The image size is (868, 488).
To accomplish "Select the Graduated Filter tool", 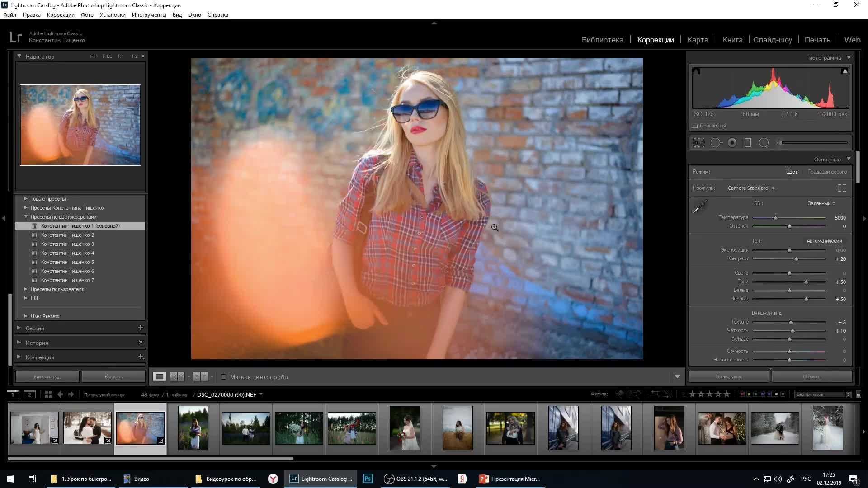I will pyautogui.click(x=748, y=143).
